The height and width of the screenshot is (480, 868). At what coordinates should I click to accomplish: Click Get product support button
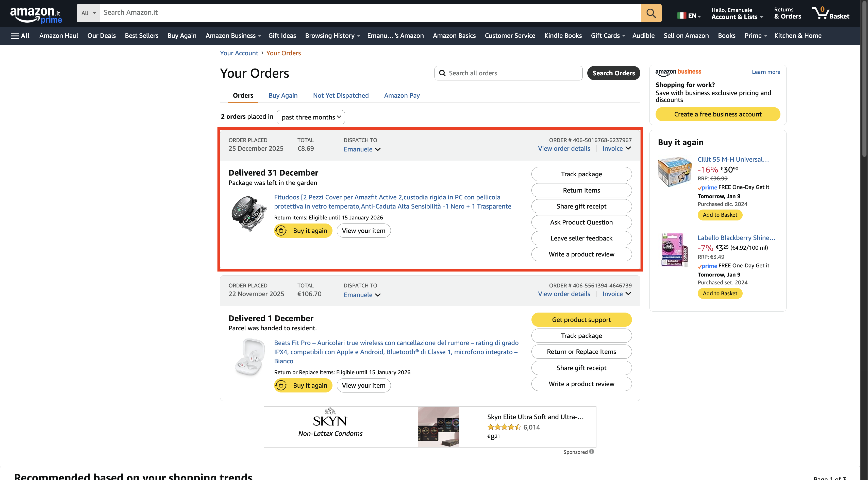coord(581,320)
